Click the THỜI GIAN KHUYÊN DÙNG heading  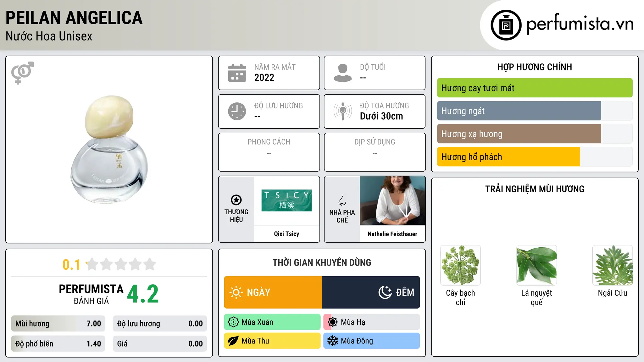pyautogui.click(x=322, y=263)
